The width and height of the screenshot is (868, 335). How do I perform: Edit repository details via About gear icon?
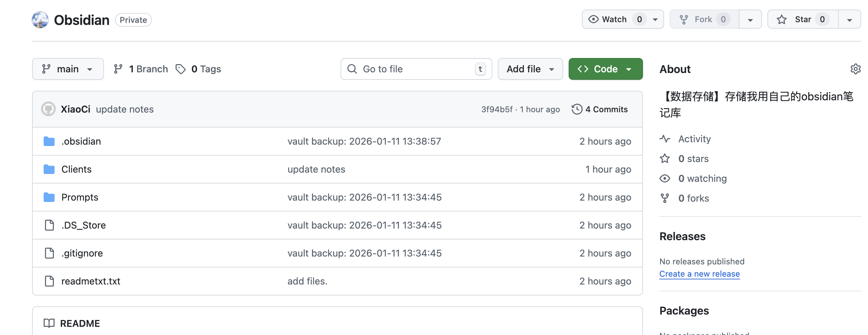(855, 69)
